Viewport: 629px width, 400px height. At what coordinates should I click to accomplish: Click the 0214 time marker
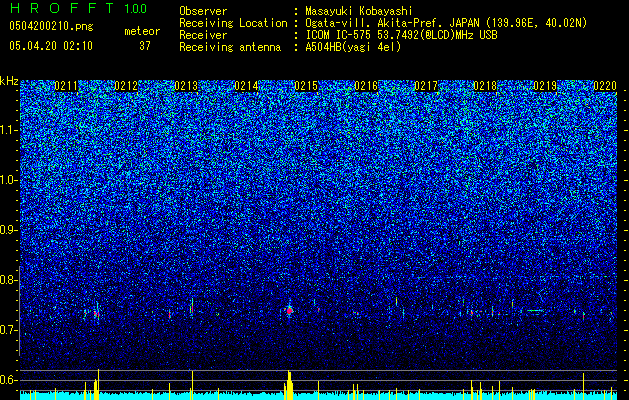coord(246,86)
